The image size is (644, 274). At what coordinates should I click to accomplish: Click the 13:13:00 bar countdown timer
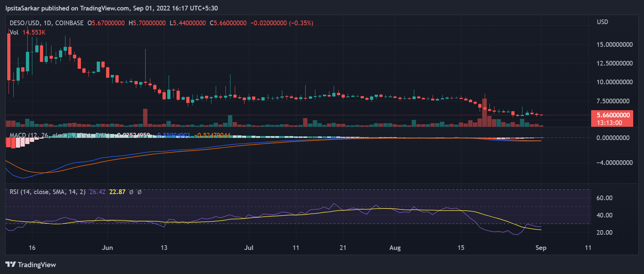(609, 123)
